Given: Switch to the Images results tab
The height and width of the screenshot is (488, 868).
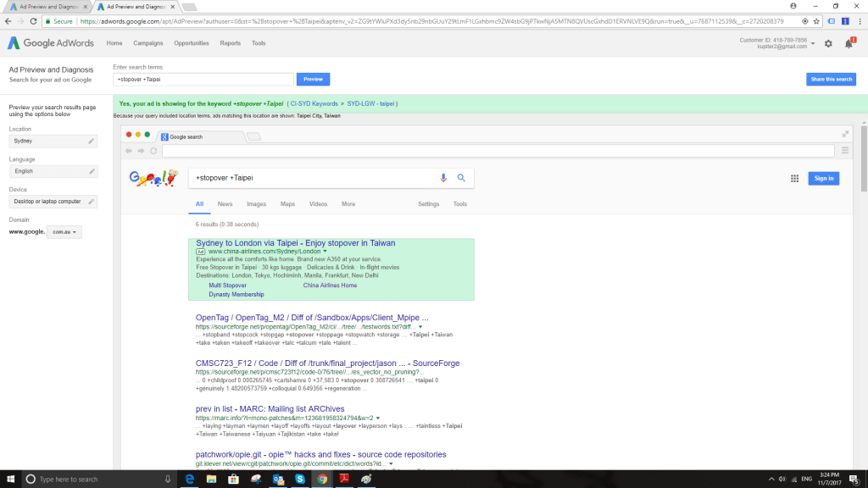Looking at the screenshot, I should (256, 204).
